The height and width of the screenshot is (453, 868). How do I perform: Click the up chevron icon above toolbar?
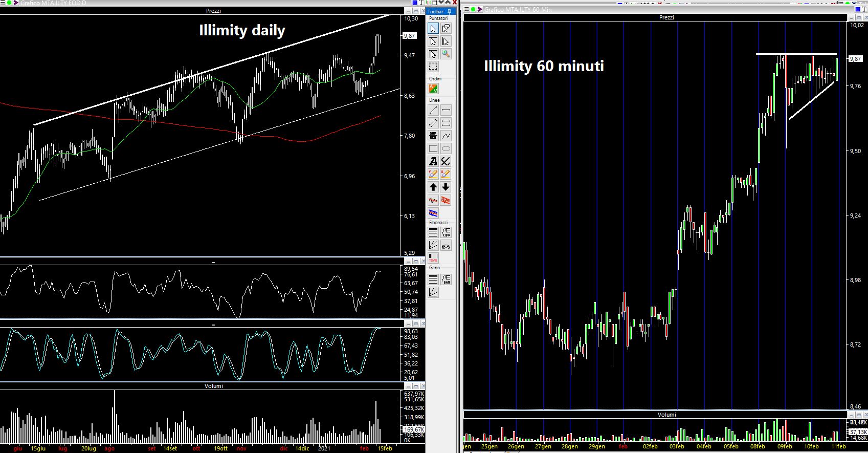point(448,2)
